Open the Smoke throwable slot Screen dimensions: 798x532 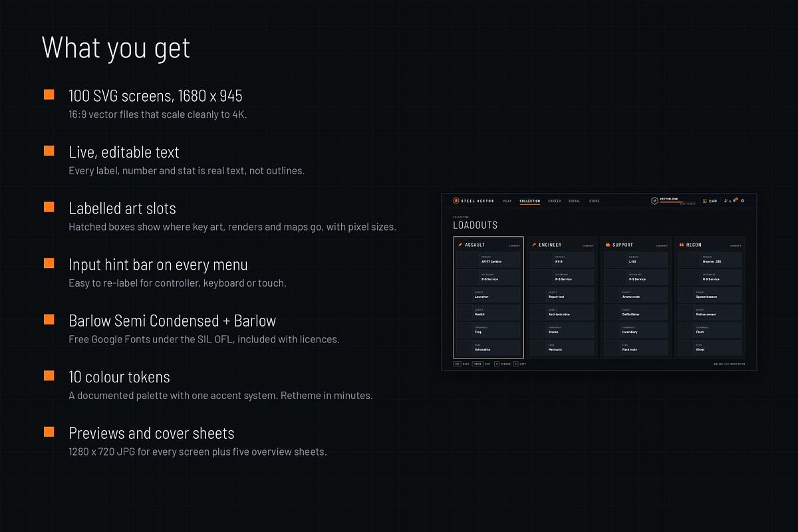pyautogui.click(x=563, y=330)
